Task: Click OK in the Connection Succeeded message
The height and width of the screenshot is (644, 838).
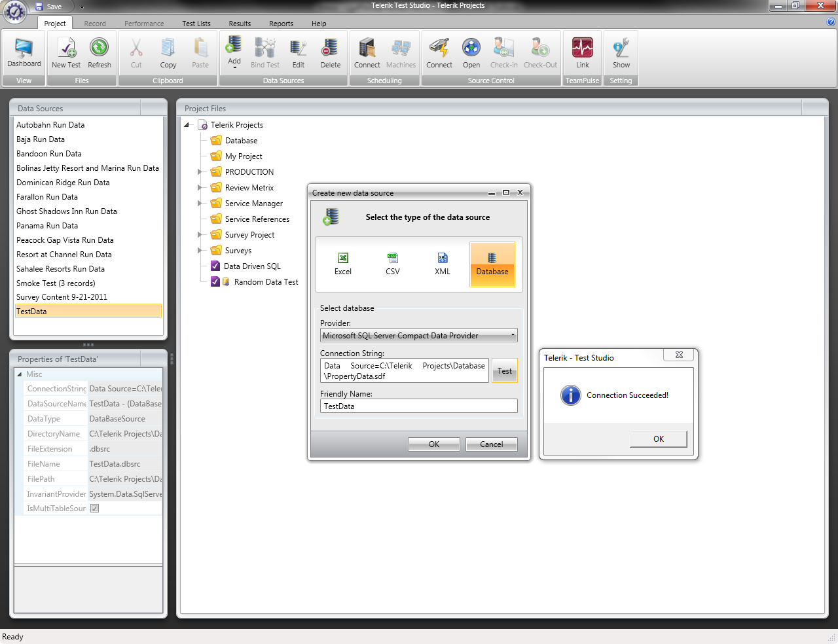Action: [x=659, y=439]
